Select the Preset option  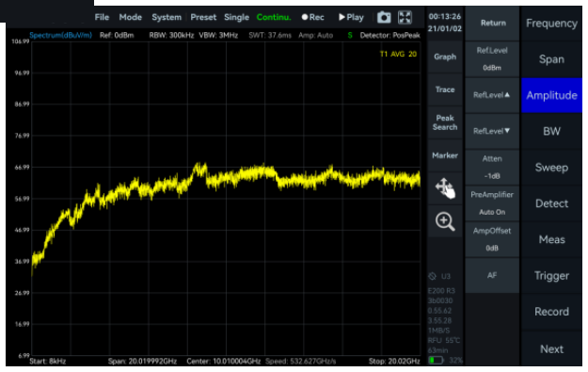(x=203, y=17)
